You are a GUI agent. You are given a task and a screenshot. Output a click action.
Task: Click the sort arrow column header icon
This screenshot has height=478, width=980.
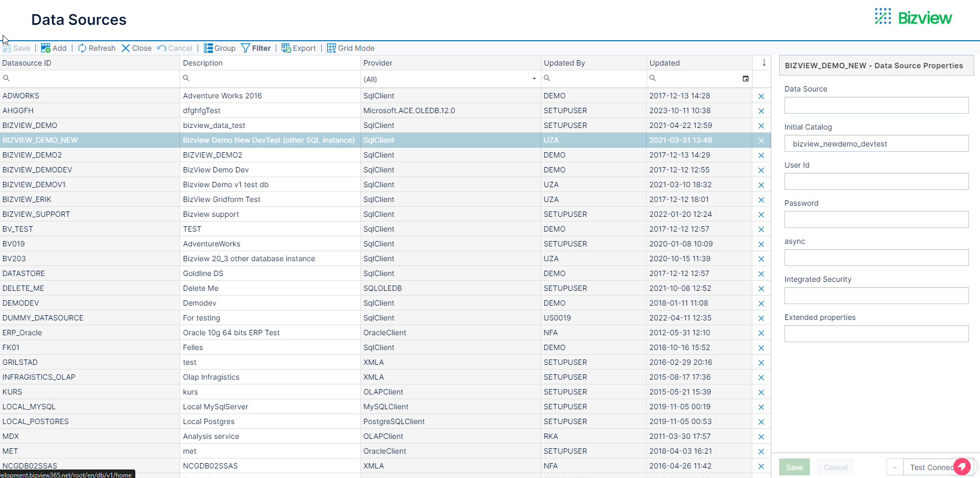click(x=764, y=62)
